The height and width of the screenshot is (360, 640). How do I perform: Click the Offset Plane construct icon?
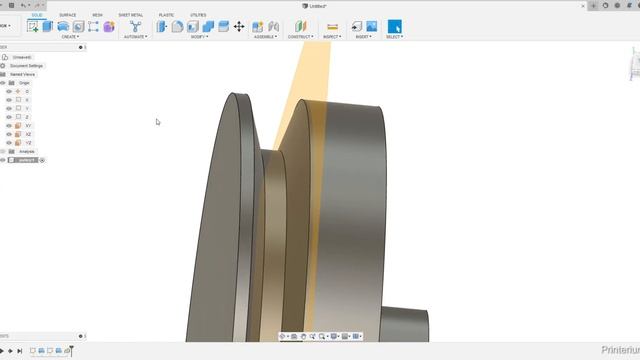[300, 27]
